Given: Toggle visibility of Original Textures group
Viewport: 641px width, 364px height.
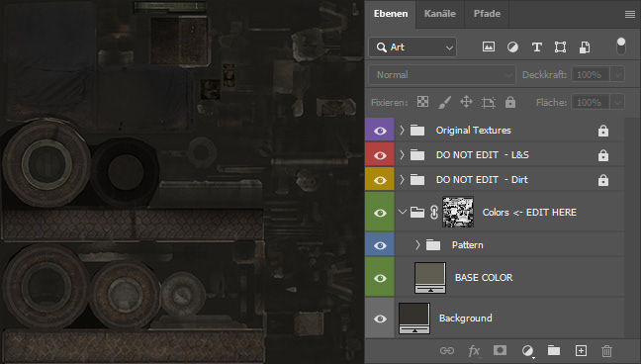Looking at the screenshot, I should 380,131.
